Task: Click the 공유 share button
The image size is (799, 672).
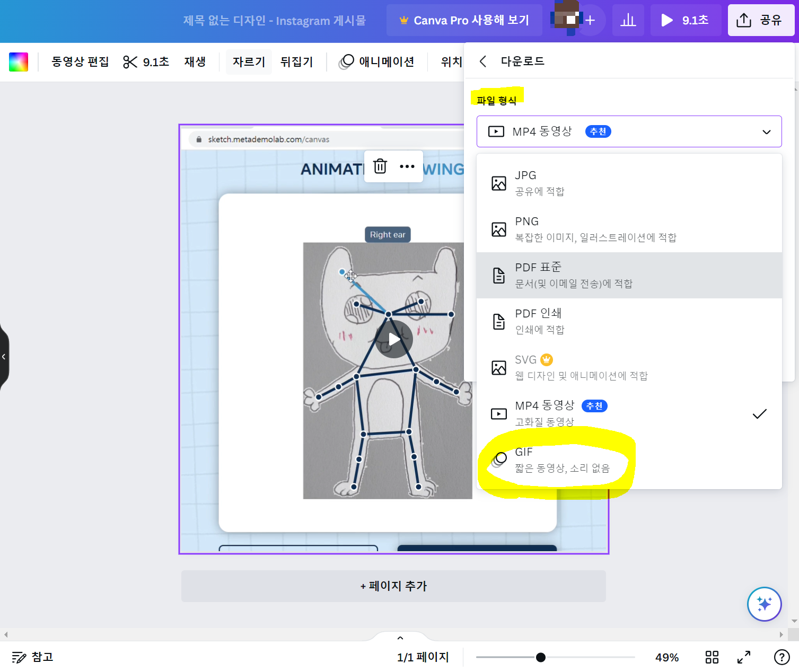Action: tap(761, 20)
